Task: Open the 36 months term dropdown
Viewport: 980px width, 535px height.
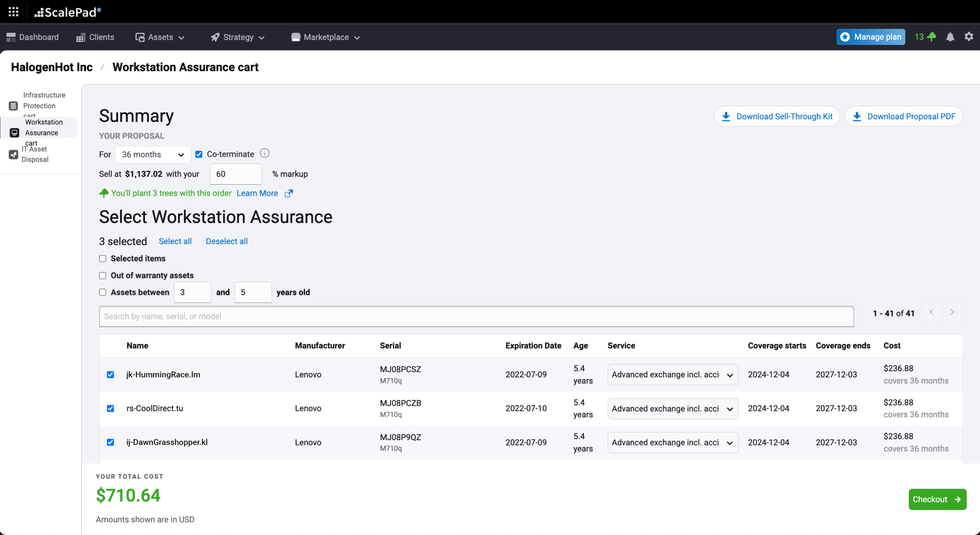Action: point(153,154)
